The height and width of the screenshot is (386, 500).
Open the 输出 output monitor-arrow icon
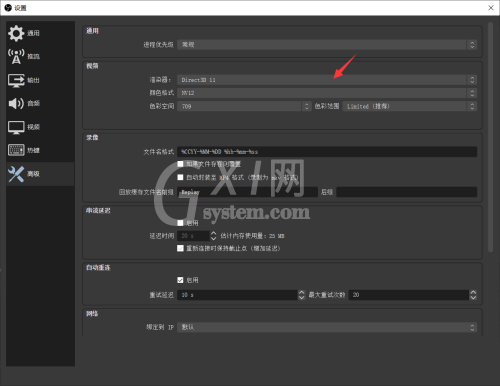click(16, 80)
